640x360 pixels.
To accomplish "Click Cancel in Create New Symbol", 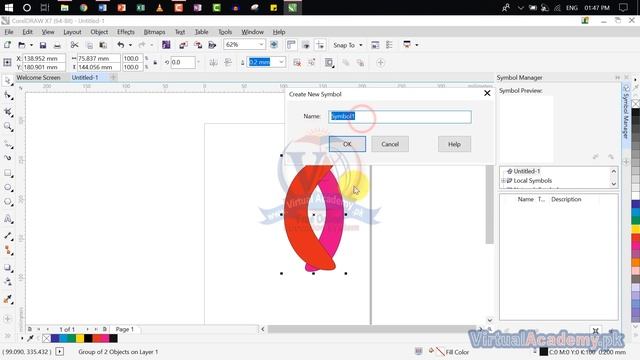I will pyautogui.click(x=390, y=144).
